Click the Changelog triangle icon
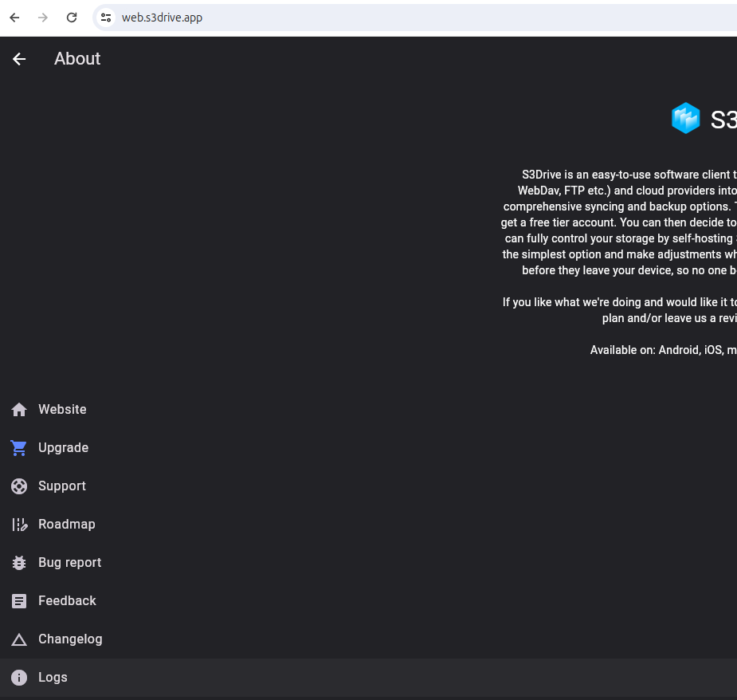Screen dimensions: 737x700 [19, 639]
